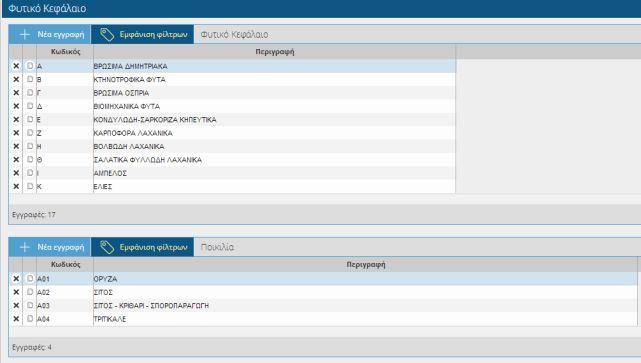The image size is (641, 363).
Task: Open document icon for ΒΡΩΣΙΜΑ ΟΣΠΡΙΑ row
Action: tap(30, 92)
